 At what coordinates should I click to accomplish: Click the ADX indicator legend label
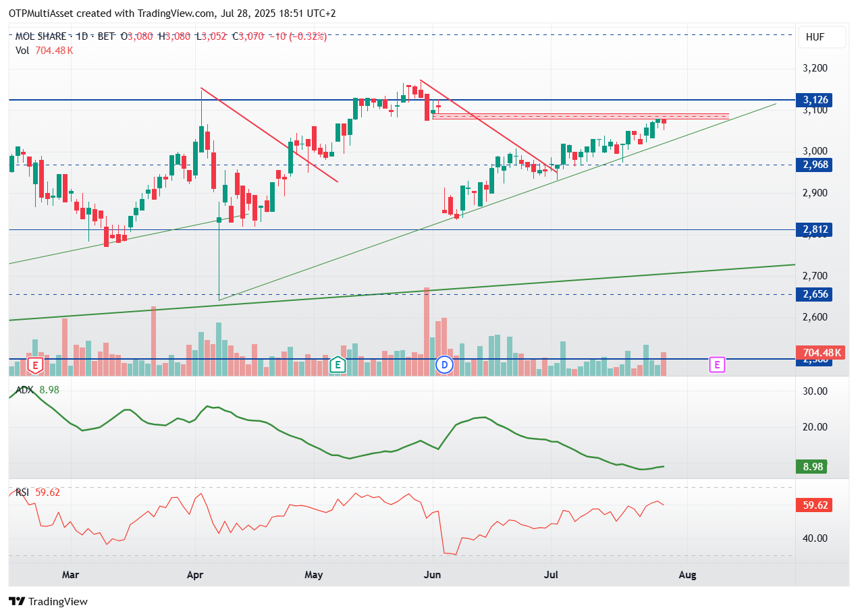[24, 390]
